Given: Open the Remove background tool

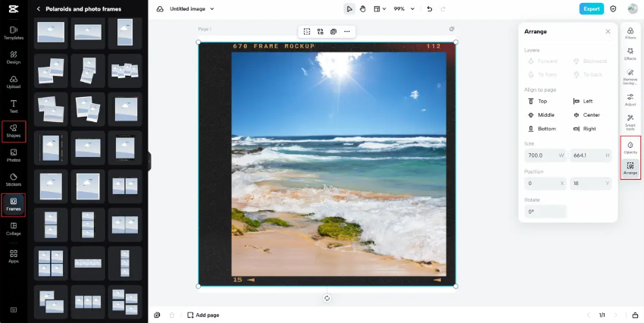Looking at the screenshot, I should (x=630, y=77).
